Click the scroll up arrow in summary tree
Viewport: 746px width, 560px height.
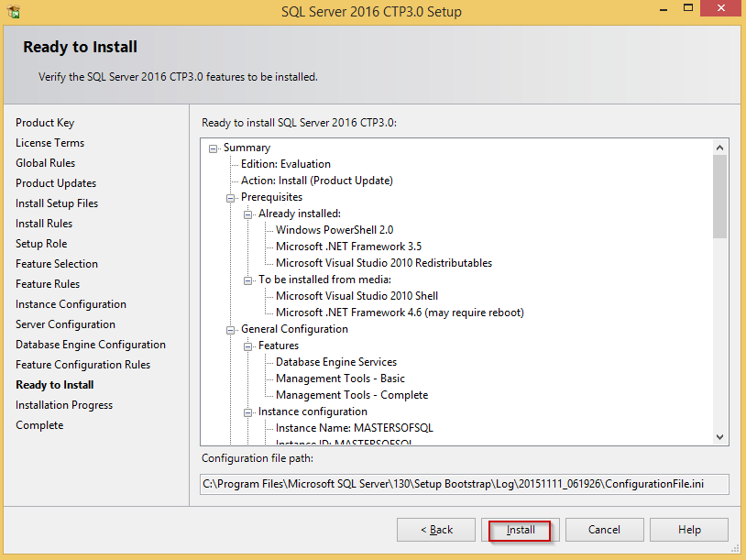click(x=719, y=148)
